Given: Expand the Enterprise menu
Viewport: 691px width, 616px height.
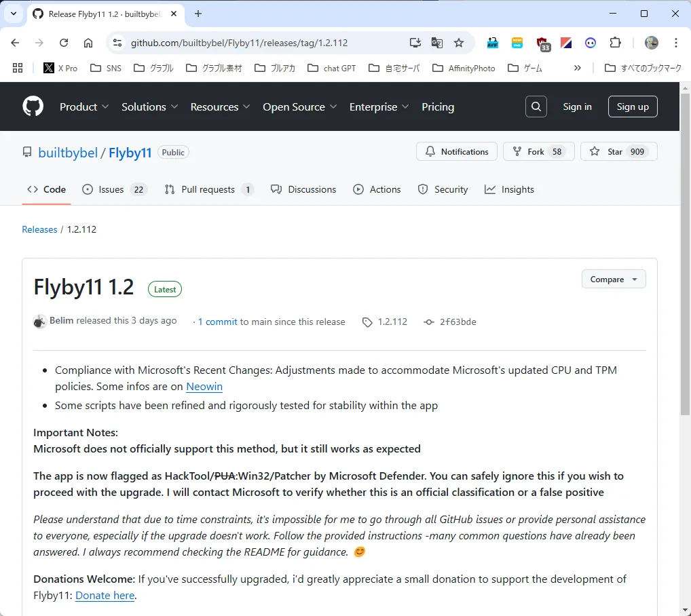Looking at the screenshot, I should [379, 107].
